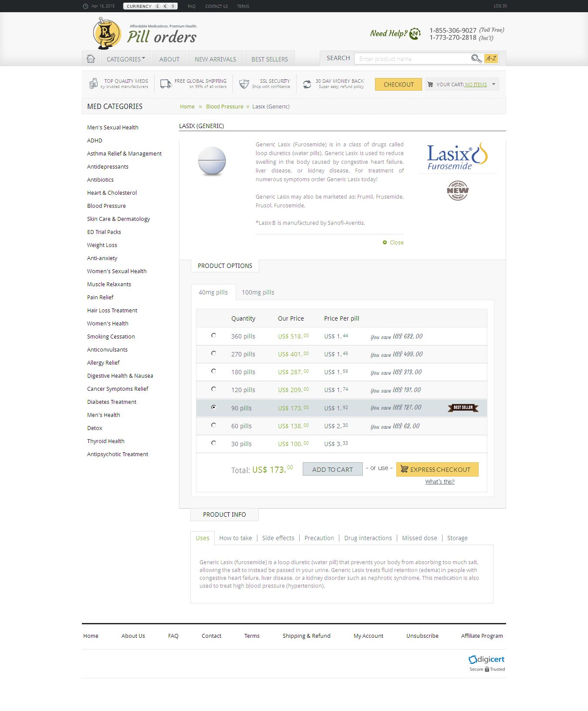Open Home breadcrumb link
588x711 pixels.
(x=187, y=107)
